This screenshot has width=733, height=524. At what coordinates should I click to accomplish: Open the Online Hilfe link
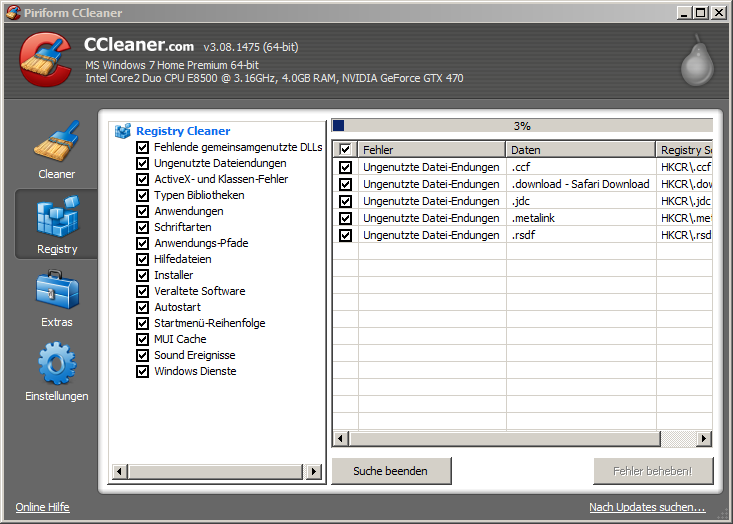(x=42, y=507)
